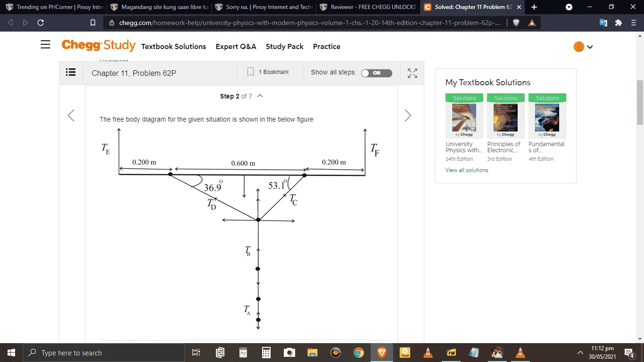Click the taskbar search box
This screenshot has height=362, width=644.
103,353
